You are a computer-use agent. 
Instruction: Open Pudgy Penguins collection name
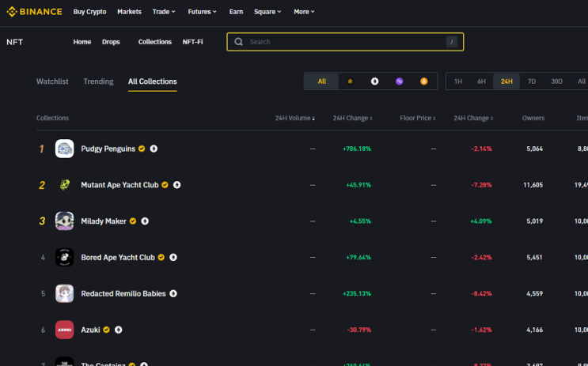point(108,149)
